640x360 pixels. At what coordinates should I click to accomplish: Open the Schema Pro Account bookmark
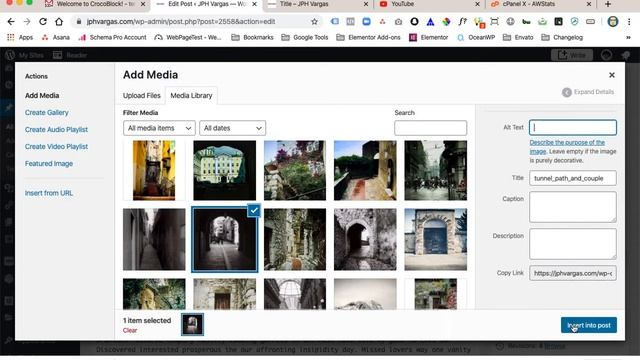pos(113,38)
